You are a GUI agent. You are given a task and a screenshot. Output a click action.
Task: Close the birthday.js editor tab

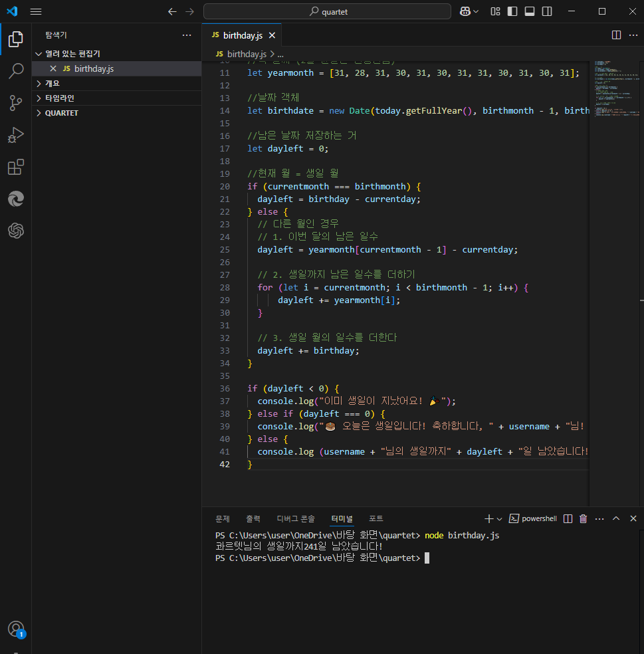click(x=271, y=35)
